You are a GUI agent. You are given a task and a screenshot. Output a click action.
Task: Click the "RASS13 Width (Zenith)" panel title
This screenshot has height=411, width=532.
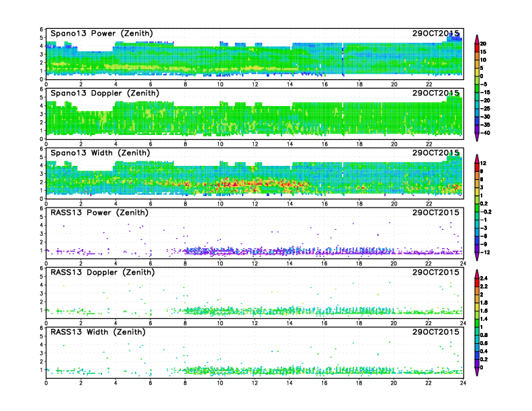click(x=97, y=332)
